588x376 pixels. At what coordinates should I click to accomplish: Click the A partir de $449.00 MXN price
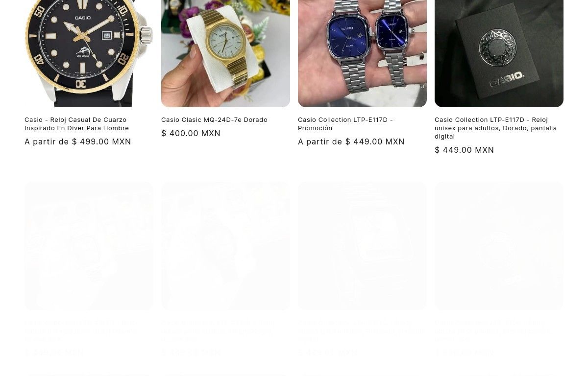[351, 141]
